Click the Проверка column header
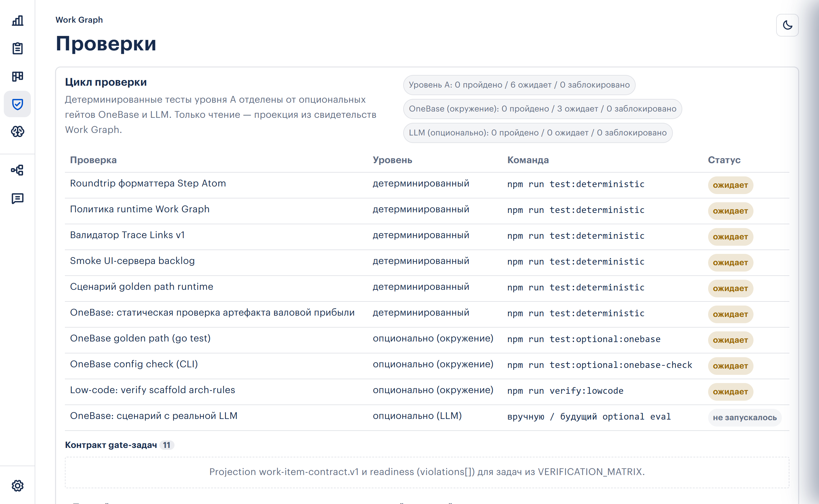 click(93, 160)
